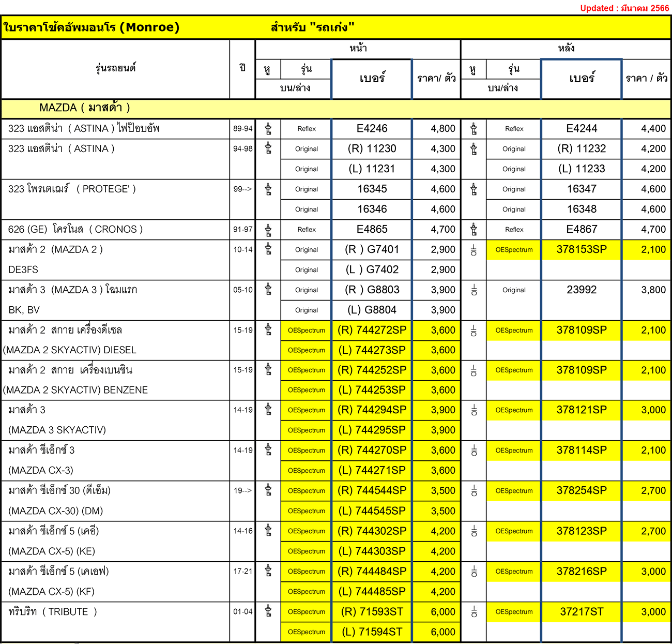Select the 'MAZDA ( มาสด้า )' brand heading

tap(85, 108)
